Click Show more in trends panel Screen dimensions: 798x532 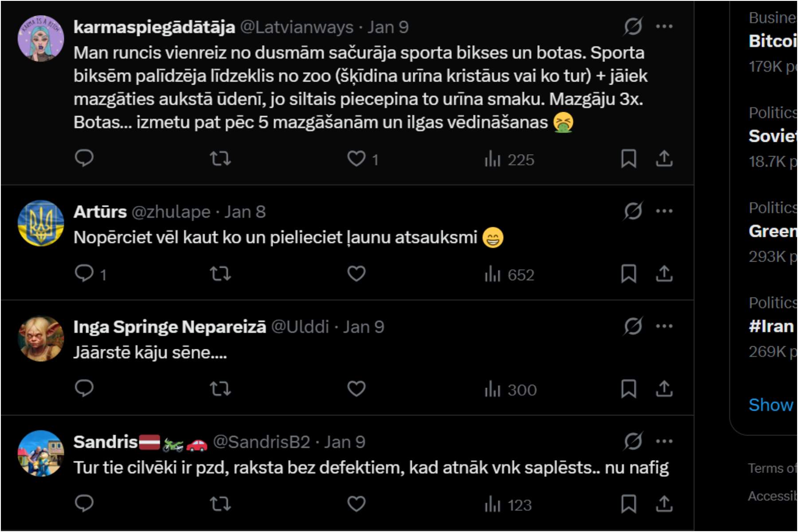pyautogui.click(x=771, y=405)
